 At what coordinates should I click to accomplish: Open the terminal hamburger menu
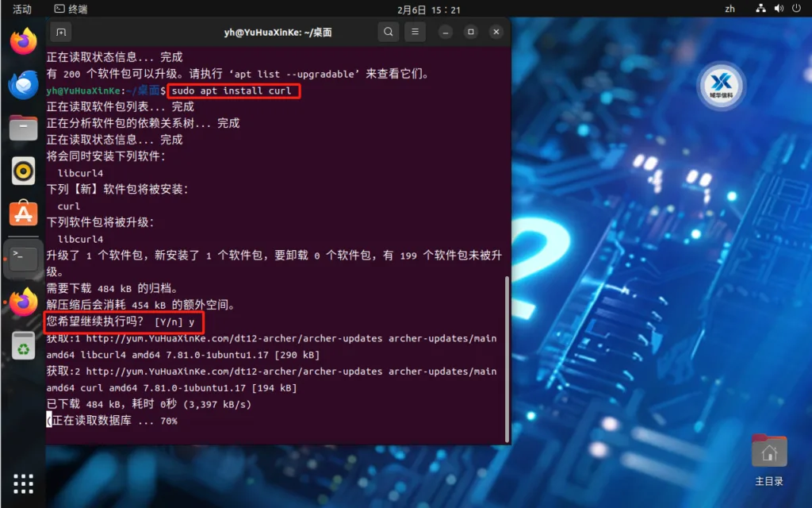415,32
